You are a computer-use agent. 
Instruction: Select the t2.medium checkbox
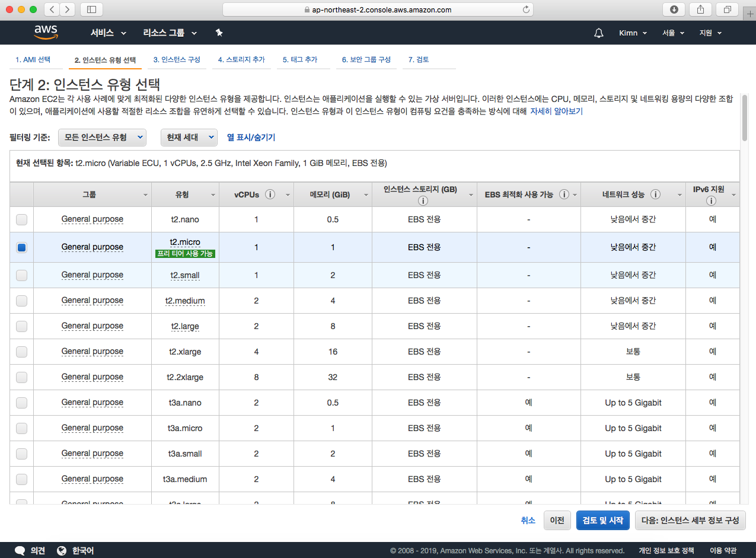[x=21, y=301]
